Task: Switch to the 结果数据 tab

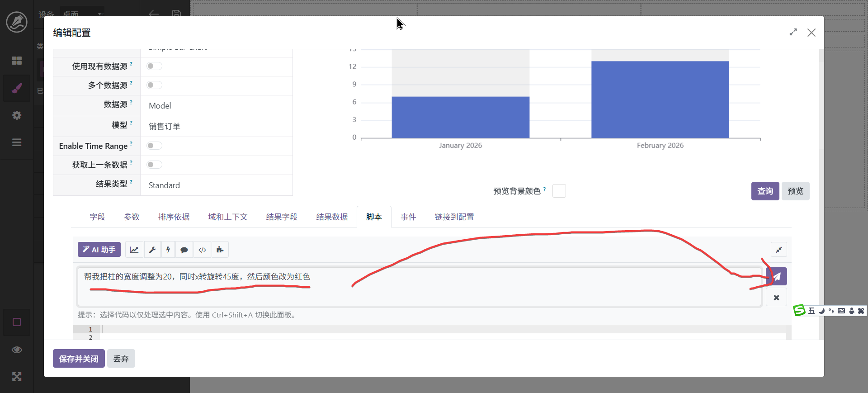Action: pyautogui.click(x=332, y=217)
